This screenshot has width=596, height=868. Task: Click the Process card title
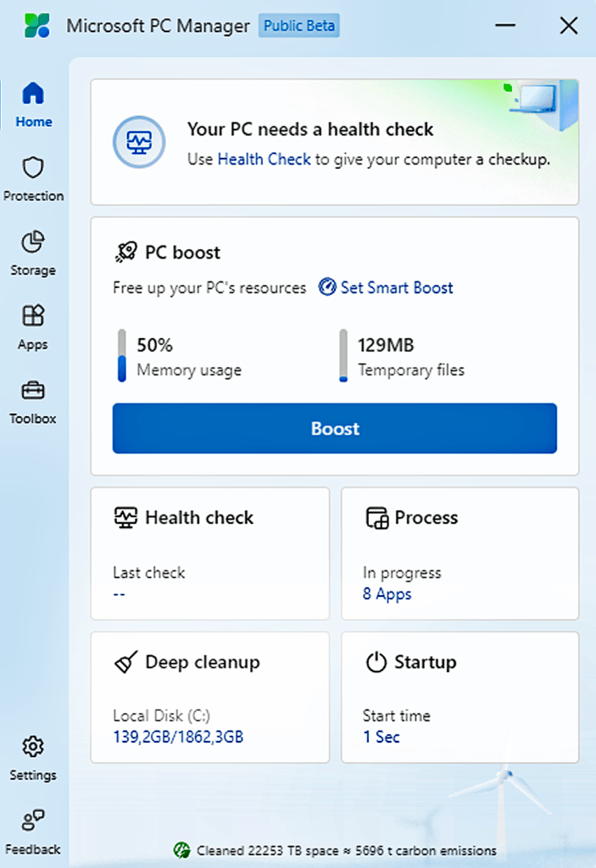[x=426, y=518]
